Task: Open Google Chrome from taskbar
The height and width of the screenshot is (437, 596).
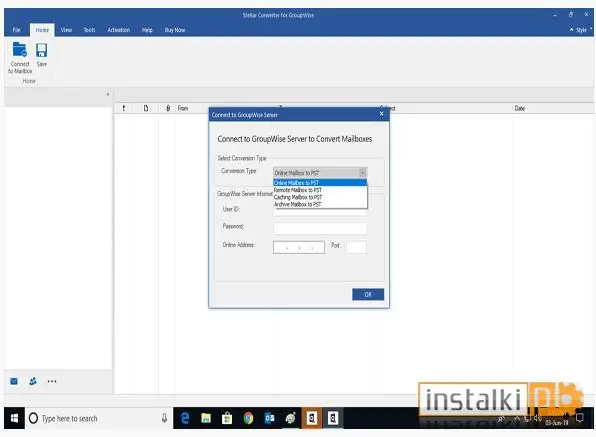Action: [248, 418]
